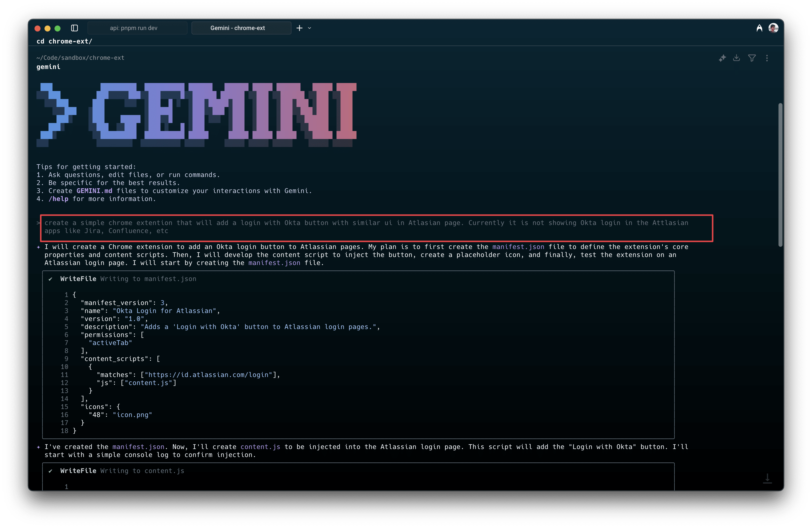This screenshot has width=812, height=528.
Task: Select the 'Gemini - chrome-ext' tab
Action: coord(241,28)
